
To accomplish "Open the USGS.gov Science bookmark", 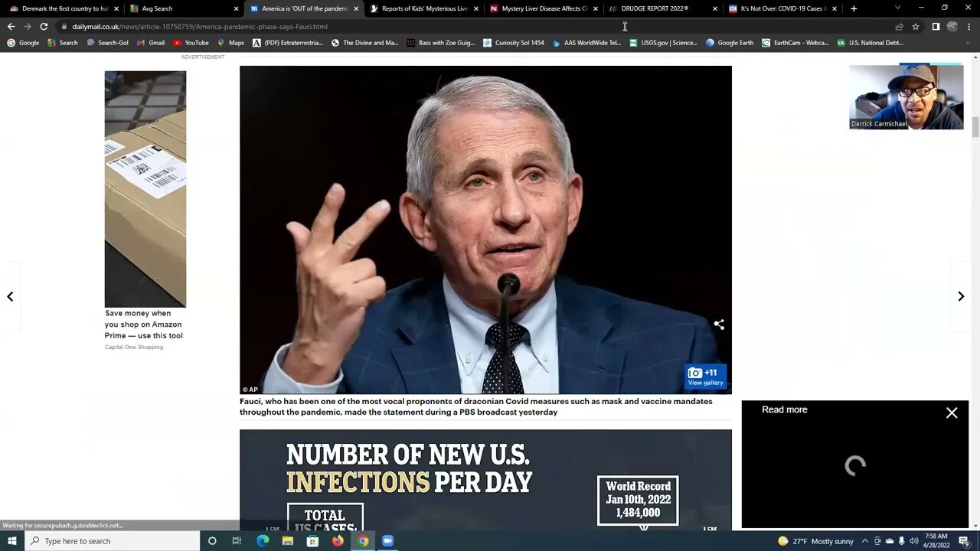I will 663,43.
